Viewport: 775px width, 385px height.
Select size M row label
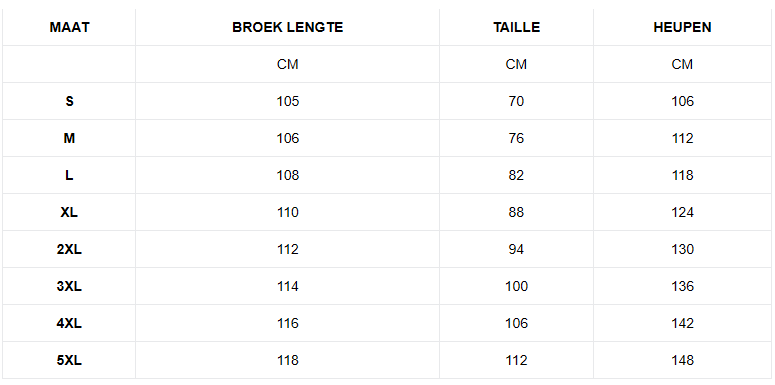coord(69,138)
